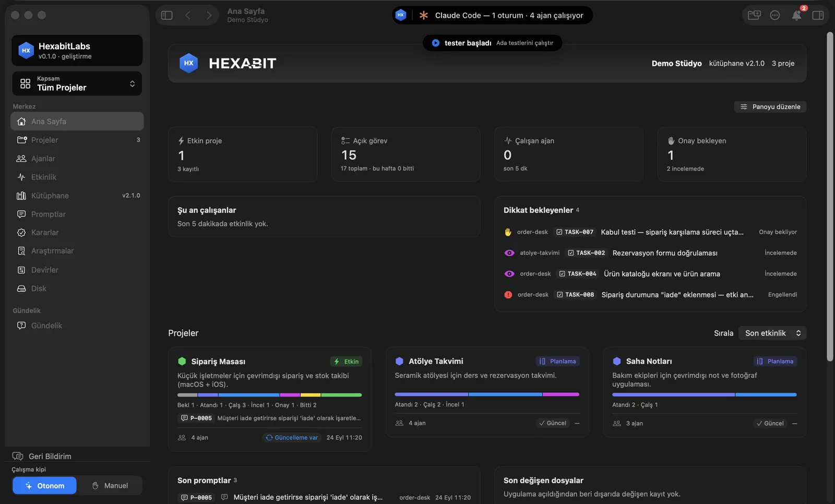Open Disk in the sidebar
Screen dimensions: 835x504
click(77, 289)
